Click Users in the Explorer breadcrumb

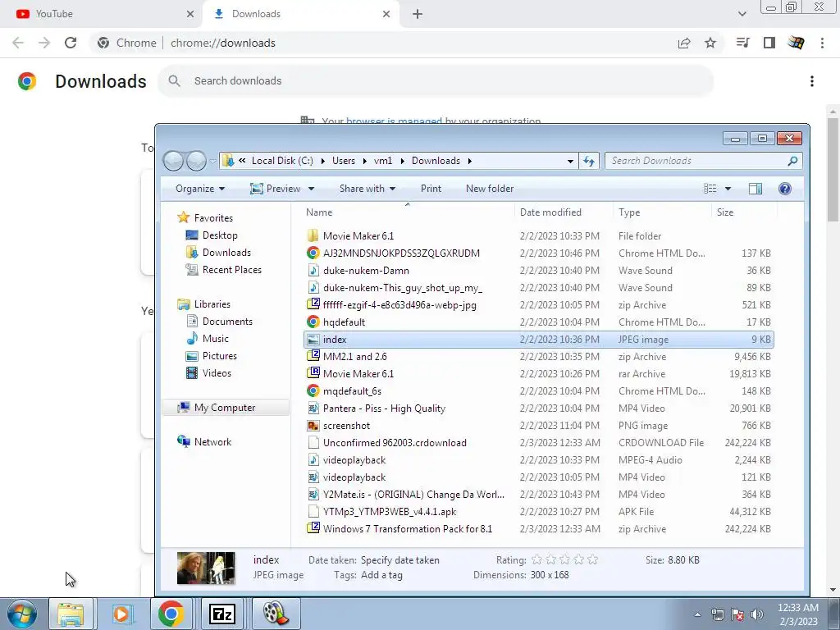tap(344, 161)
